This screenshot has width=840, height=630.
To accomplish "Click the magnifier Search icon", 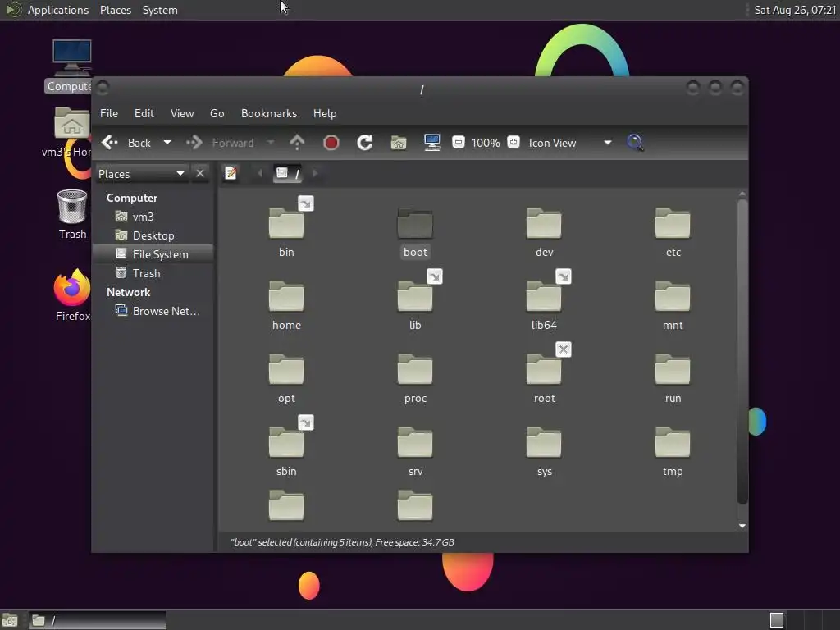I will tap(636, 143).
